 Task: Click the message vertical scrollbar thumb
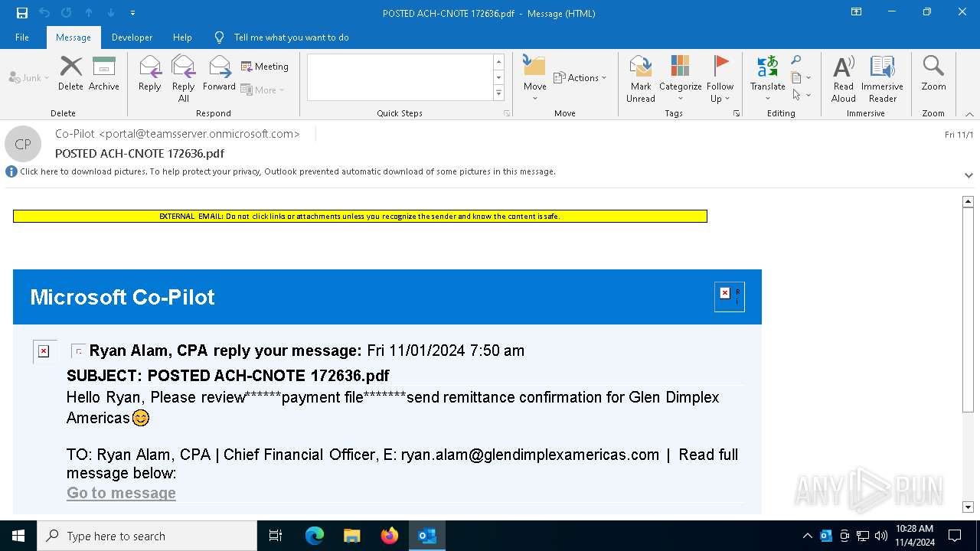click(x=968, y=311)
